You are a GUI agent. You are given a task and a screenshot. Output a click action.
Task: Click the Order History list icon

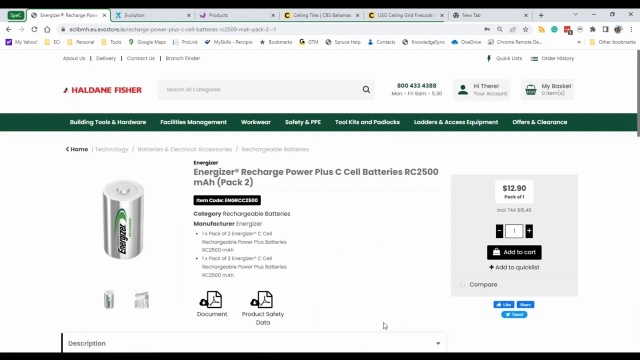pos(534,59)
